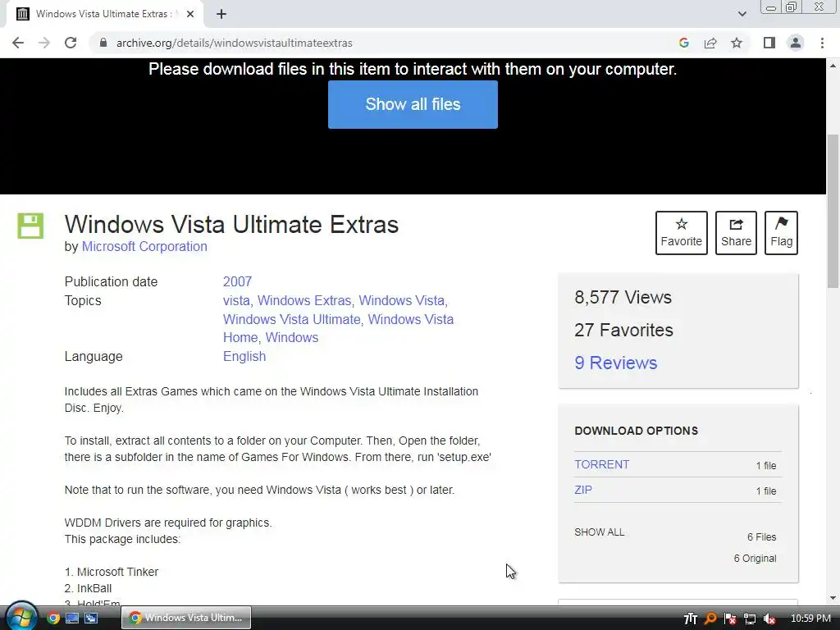Click the 27 Favorites text
Screen dimensions: 840x630
click(623, 330)
